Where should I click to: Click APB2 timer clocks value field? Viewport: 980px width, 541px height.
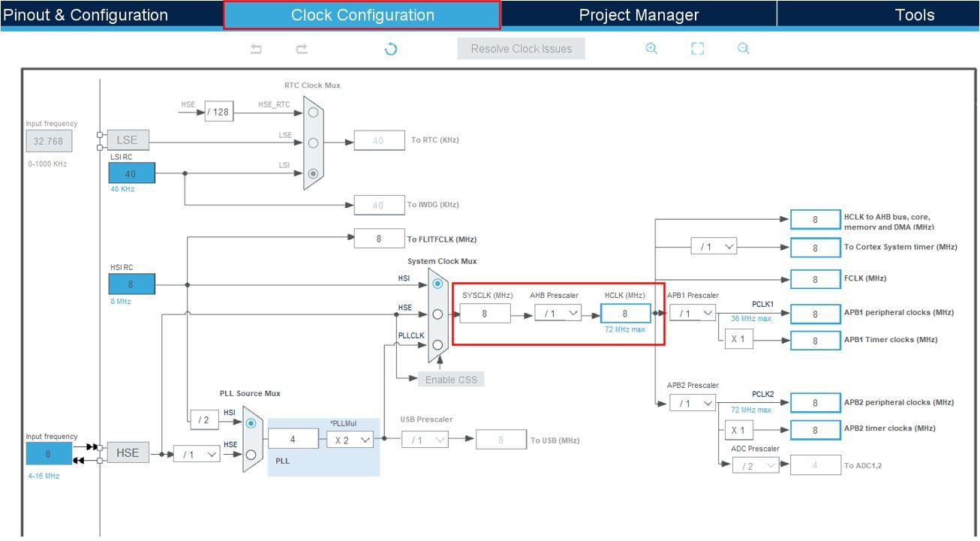[x=815, y=429]
